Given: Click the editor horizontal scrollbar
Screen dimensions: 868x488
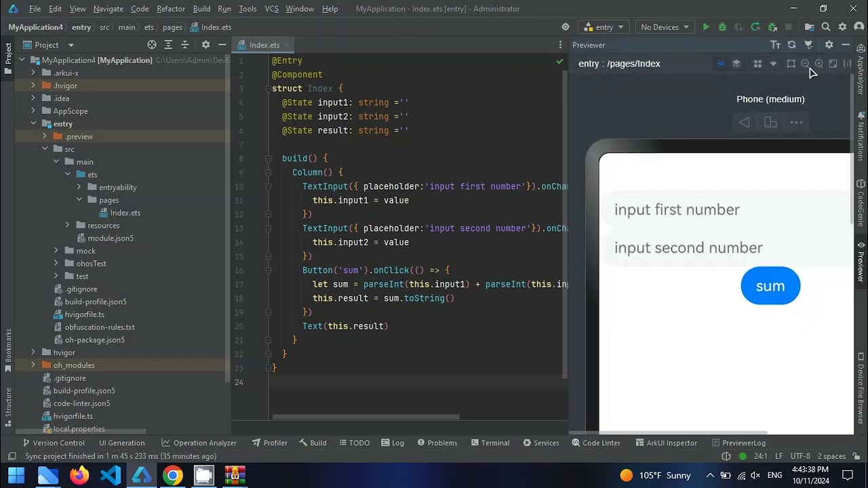Looking at the screenshot, I should click(366, 417).
